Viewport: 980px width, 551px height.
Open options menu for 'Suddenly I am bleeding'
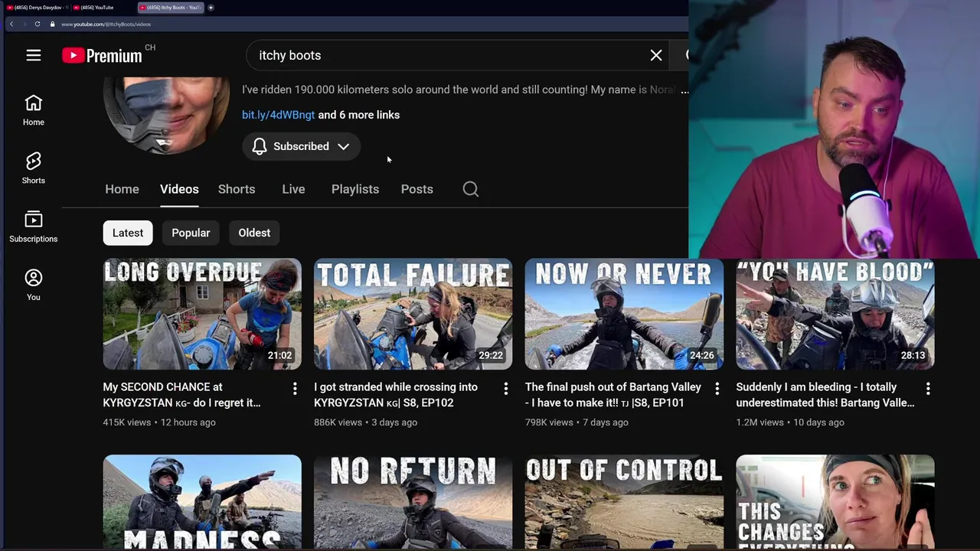928,389
